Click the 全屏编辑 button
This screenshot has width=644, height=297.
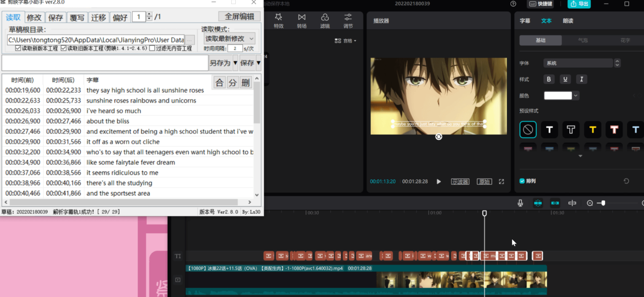pos(239,16)
